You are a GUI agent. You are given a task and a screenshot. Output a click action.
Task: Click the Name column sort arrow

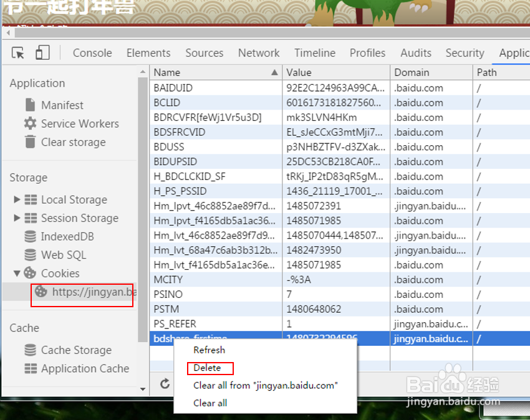[x=274, y=72]
